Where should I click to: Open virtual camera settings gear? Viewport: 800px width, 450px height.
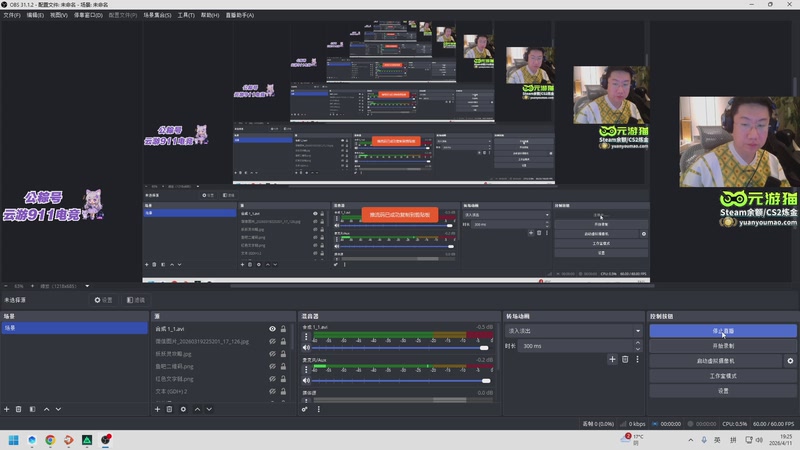(790, 361)
